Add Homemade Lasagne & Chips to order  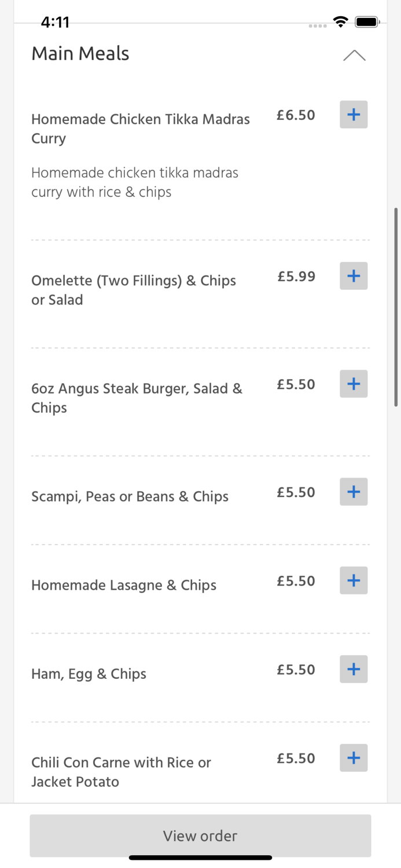(354, 580)
